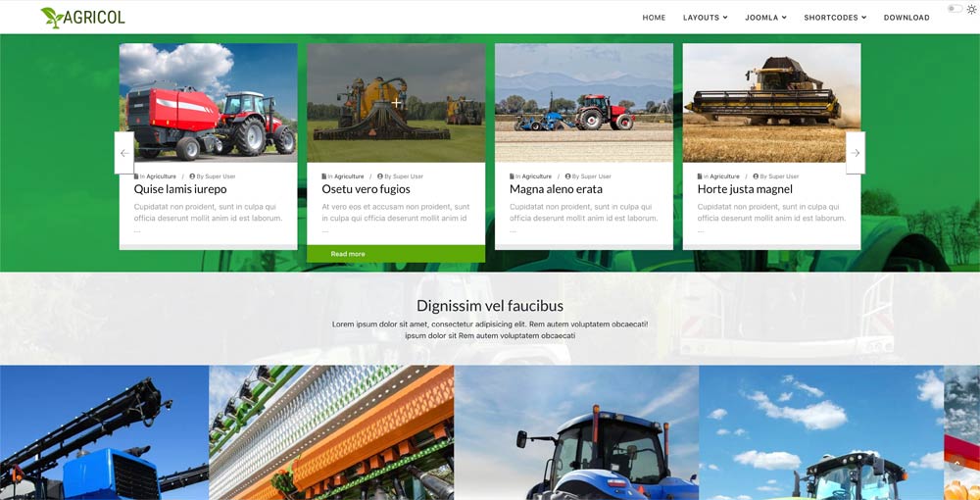The width and height of the screenshot is (980, 500).
Task: Click the Agricol leaf logo
Action: coord(51,17)
